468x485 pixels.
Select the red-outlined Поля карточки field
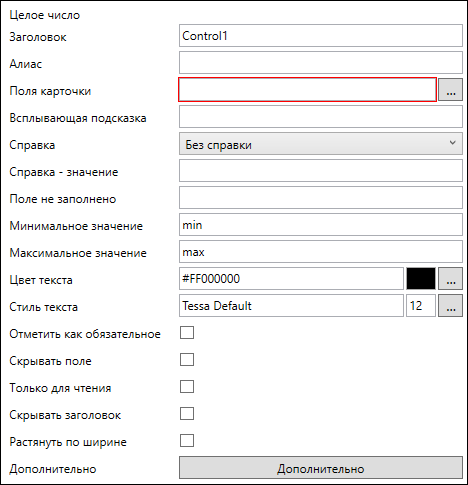[307, 89]
